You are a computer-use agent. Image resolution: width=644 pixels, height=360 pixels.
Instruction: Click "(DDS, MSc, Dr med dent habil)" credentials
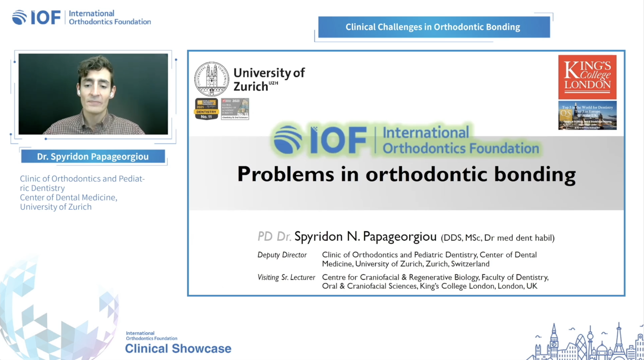[x=498, y=238]
